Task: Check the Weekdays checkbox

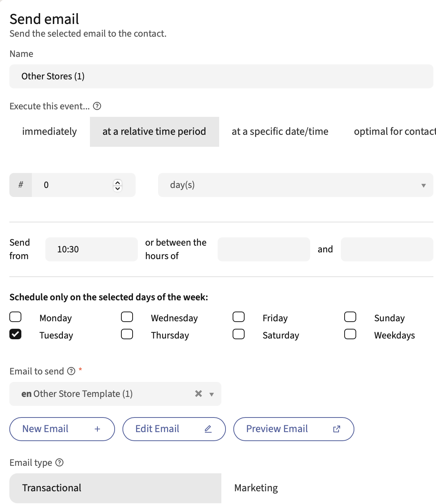Action: coord(350,334)
